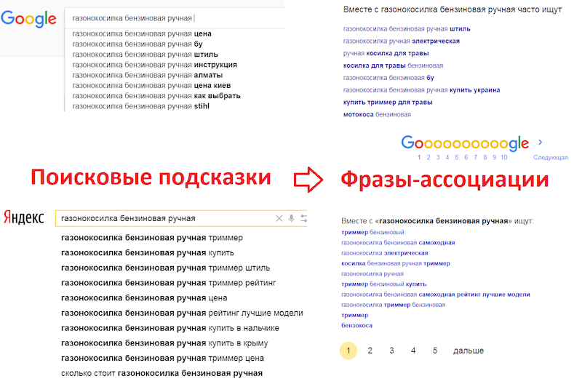Image resolution: width=582 pixels, height=392 pixels.
Task: Click the Google next page arrow
Action: [x=540, y=143]
